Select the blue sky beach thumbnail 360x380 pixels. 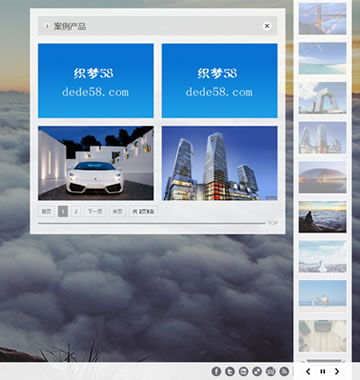click(x=322, y=58)
